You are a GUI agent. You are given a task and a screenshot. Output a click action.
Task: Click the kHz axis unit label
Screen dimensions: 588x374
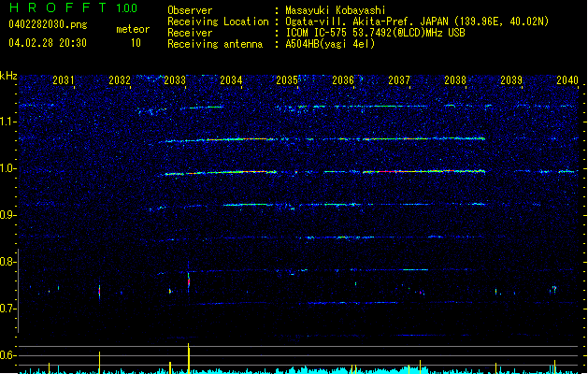pyautogui.click(x=8, y=76)
